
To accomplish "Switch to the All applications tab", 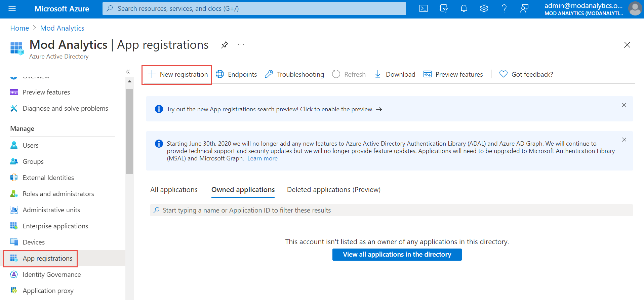I will click(x=174, y=190).
